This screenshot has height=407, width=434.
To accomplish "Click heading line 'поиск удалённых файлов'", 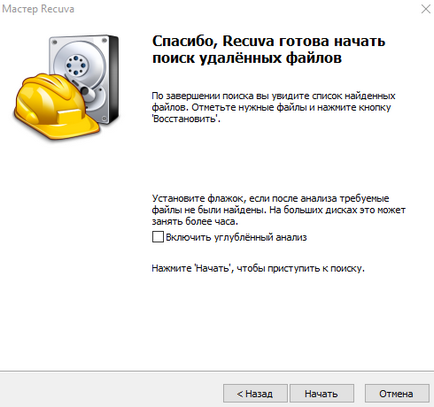I will tap(247, 58).
